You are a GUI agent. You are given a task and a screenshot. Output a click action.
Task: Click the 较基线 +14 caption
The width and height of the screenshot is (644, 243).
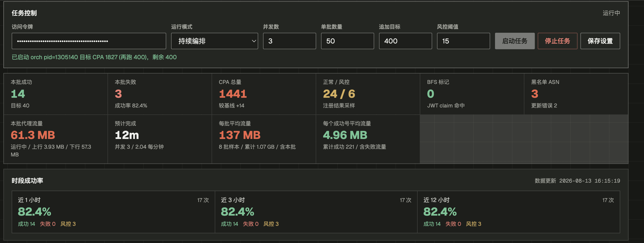(231, 106)
